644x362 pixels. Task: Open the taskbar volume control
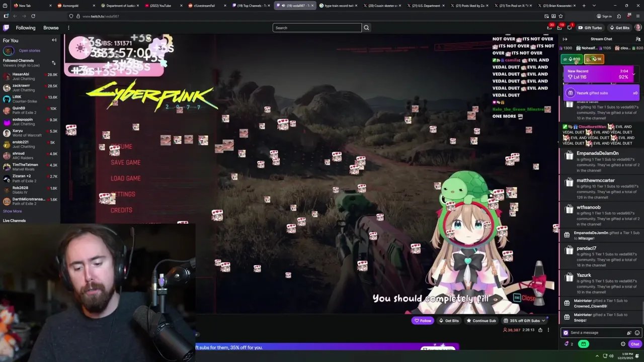(x=611, y=356)
